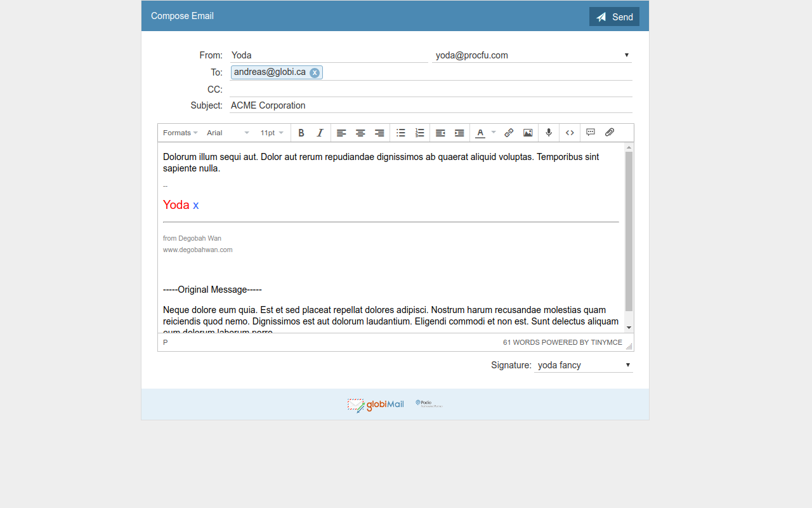Insert a hyperlink using link icon
812x508 pixels.
click(509, 133)
